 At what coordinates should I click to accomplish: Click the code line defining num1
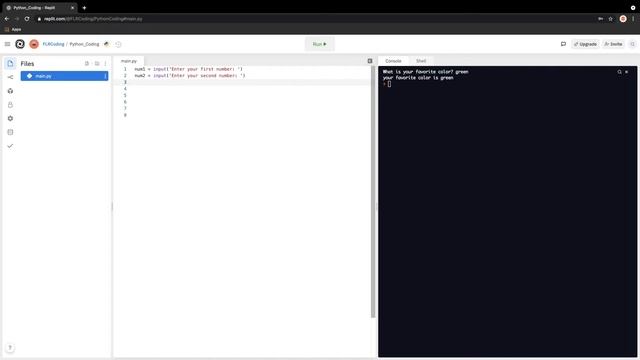[189, 69]
